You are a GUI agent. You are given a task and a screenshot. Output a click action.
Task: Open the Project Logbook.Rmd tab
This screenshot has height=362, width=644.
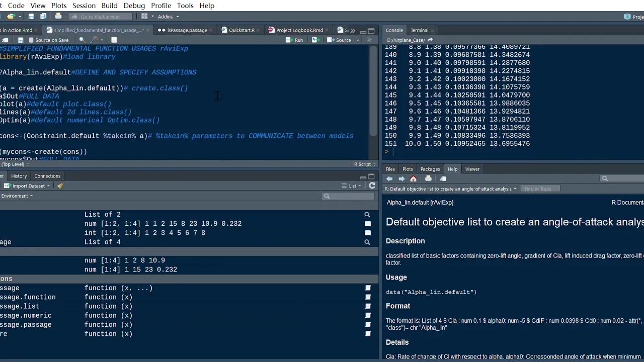tap(299, 30)
